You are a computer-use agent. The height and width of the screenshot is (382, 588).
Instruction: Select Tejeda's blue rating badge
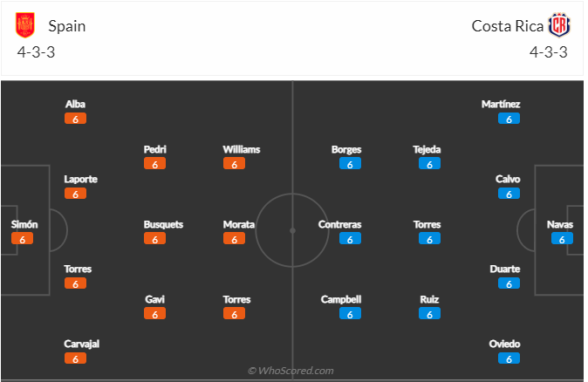(429, 163)
